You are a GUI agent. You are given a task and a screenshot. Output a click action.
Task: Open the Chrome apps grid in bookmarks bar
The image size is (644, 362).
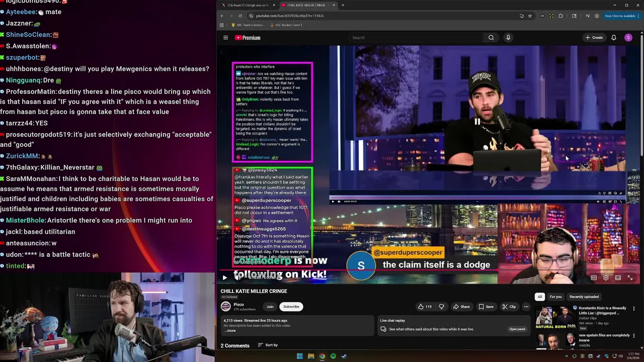(221, 25)
